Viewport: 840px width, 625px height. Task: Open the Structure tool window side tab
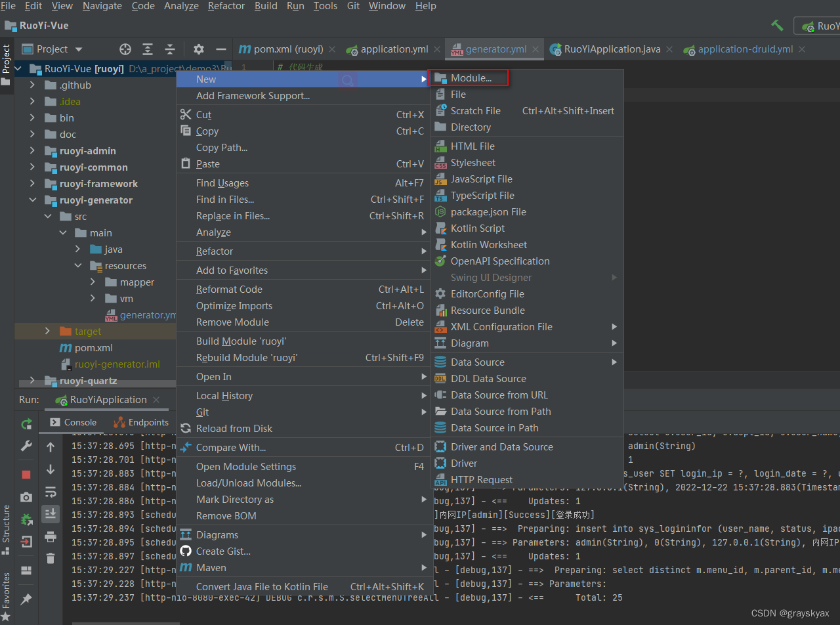7,529
